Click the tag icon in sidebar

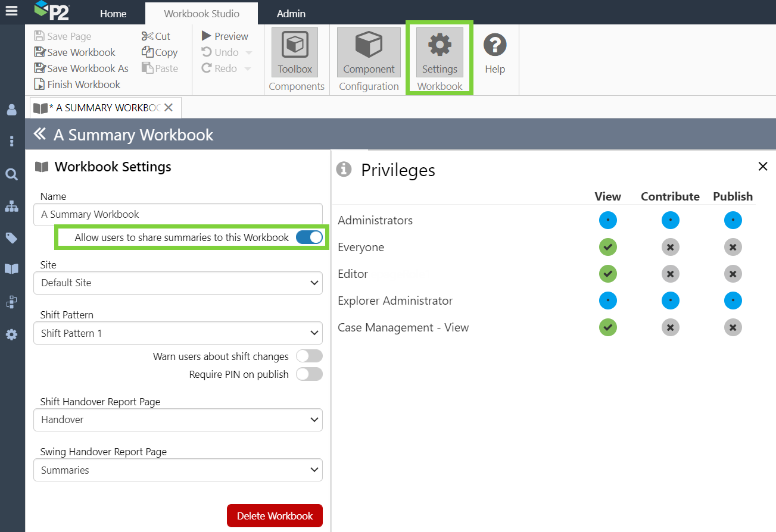pos(11,238)
